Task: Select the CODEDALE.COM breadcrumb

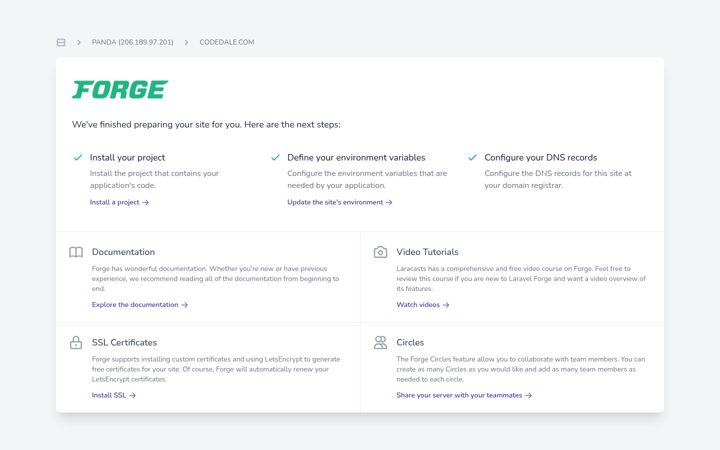Action: click(x=226, y=42)
